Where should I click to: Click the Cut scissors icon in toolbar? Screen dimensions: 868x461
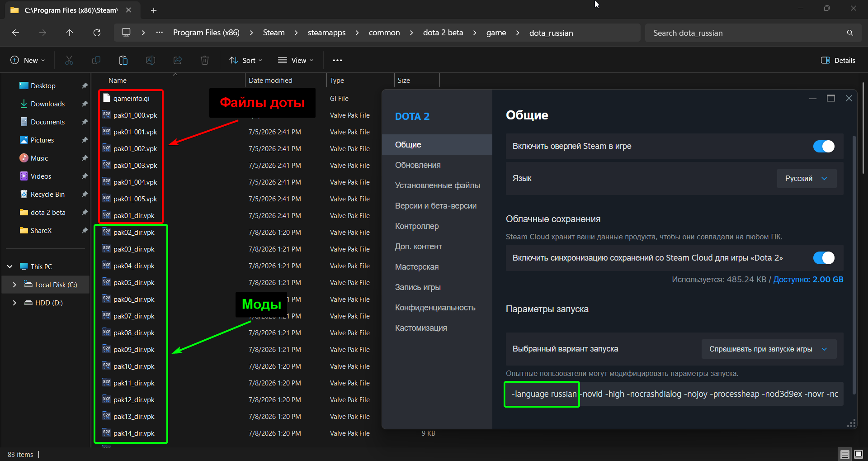tap(69, 60)
